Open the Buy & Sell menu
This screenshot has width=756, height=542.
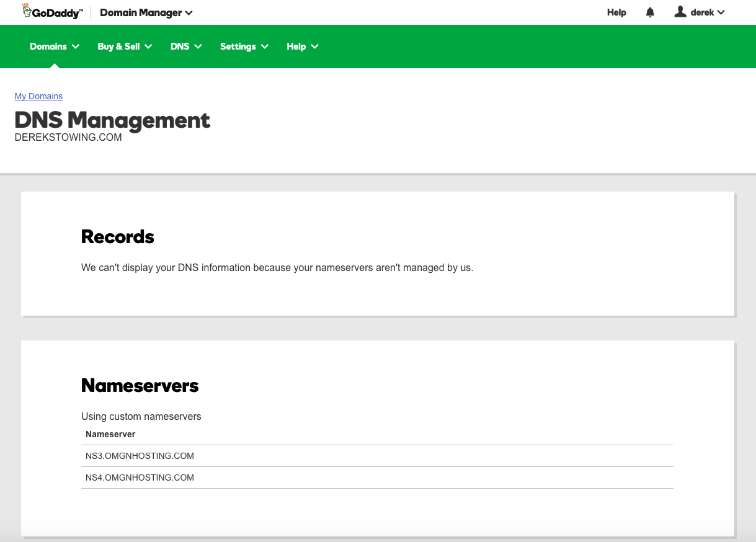pyautogui.click(x=125, y=47)
